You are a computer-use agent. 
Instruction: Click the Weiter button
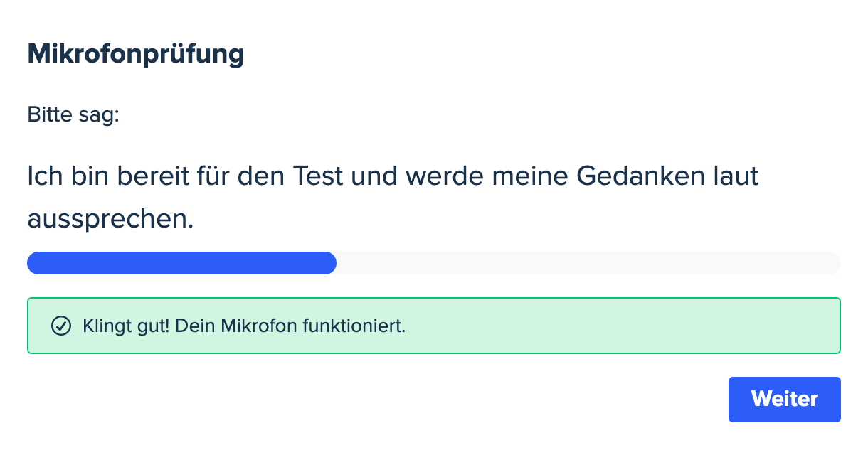click(x=784, y=399)
